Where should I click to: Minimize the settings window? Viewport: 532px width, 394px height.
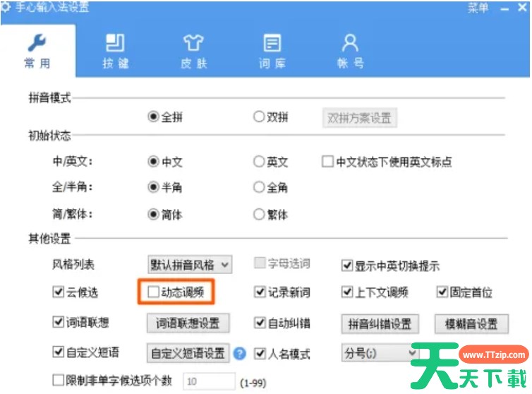point(505,9)
